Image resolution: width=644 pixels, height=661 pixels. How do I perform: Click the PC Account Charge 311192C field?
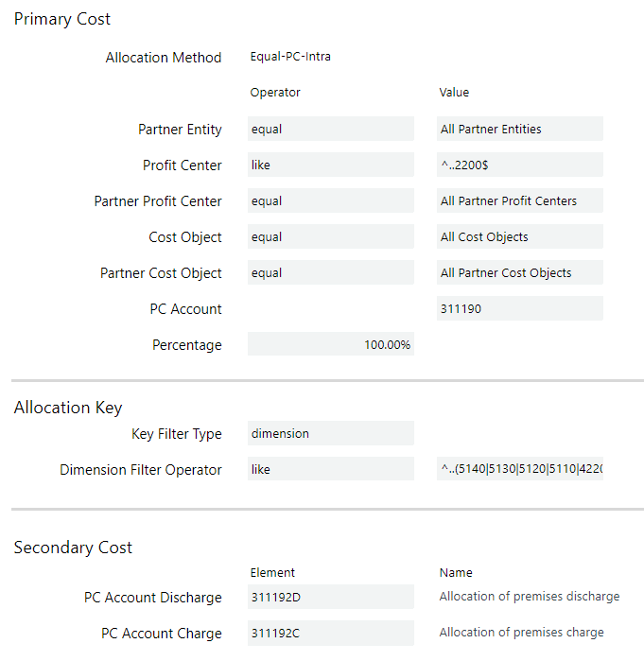pyautogui.click(x=330, y=634)
